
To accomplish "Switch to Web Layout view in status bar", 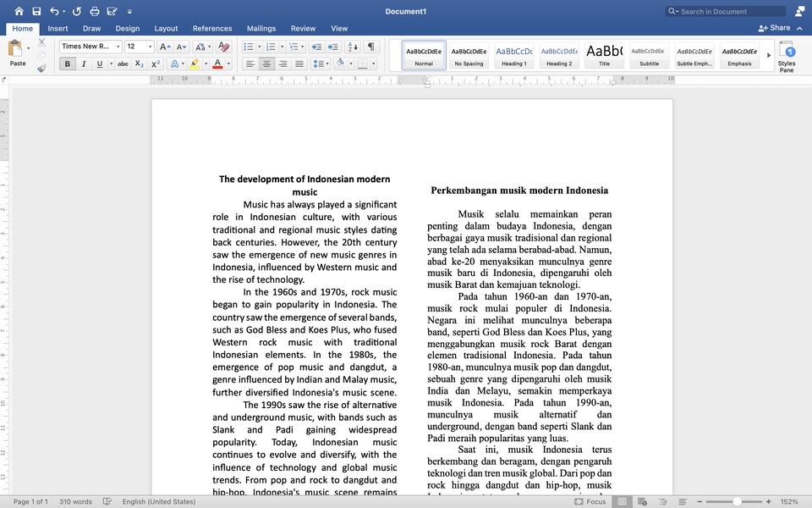I will click(642, 501).
